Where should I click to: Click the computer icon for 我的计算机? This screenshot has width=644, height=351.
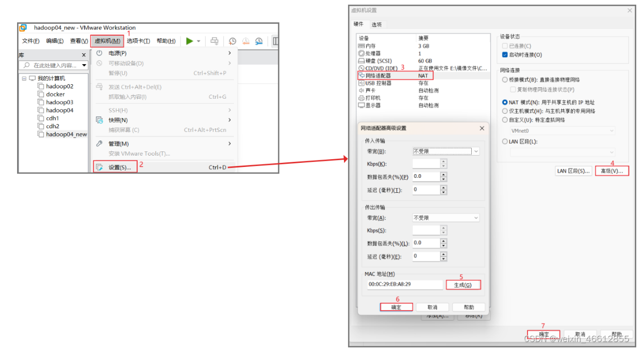point(32,78)
